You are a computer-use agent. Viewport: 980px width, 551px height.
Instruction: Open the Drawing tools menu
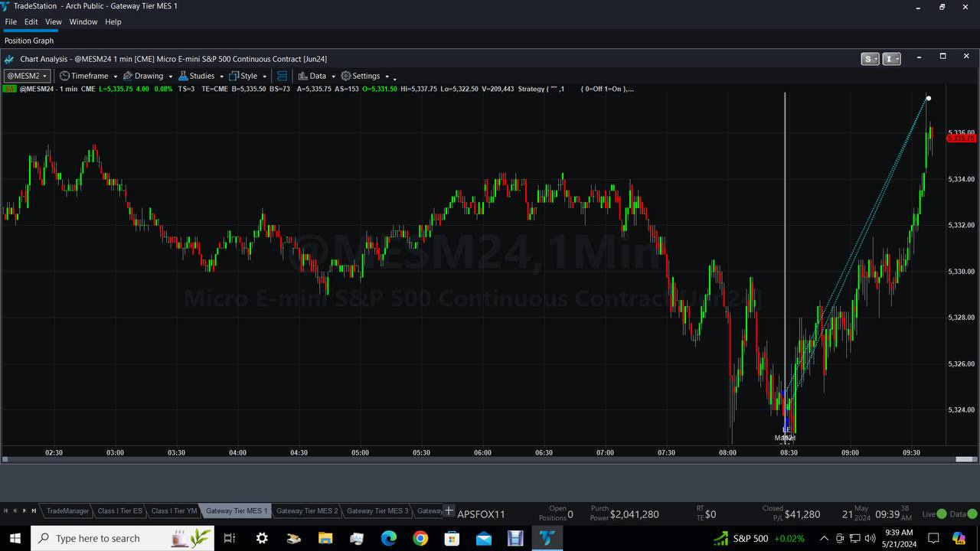tap(142, 76)
